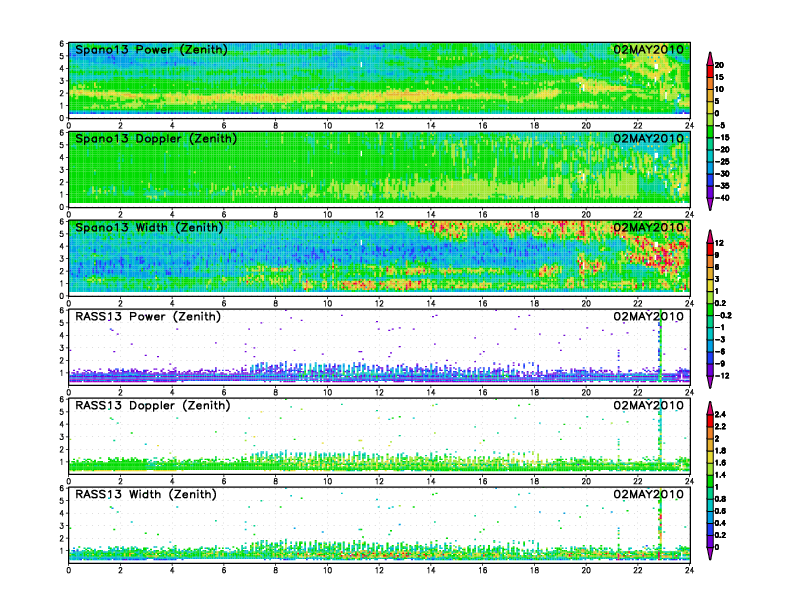Click the '-0.2' label on the middle colorbar
Viewport: 792px width, 612px height.
coord(723,316)
